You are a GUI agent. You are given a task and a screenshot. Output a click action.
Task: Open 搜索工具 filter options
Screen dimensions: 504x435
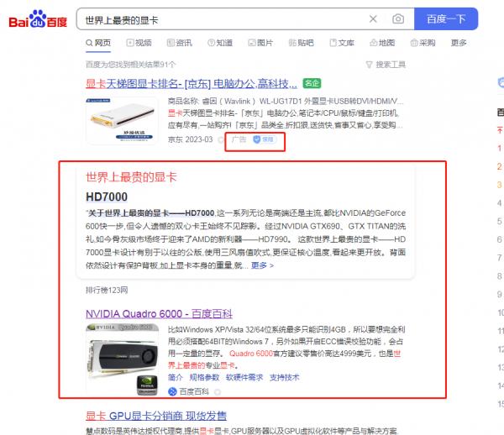point(386,65)
